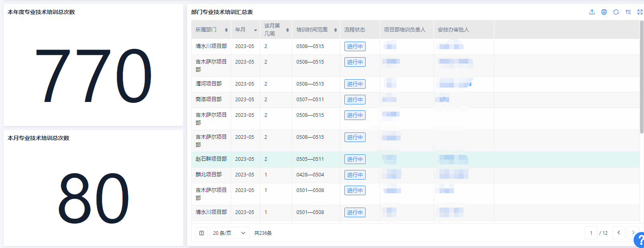Image resolution: width=644 pixels, height=248 pixels.
Task: Click the blue help question-mark icon
Action: point(640,240)
